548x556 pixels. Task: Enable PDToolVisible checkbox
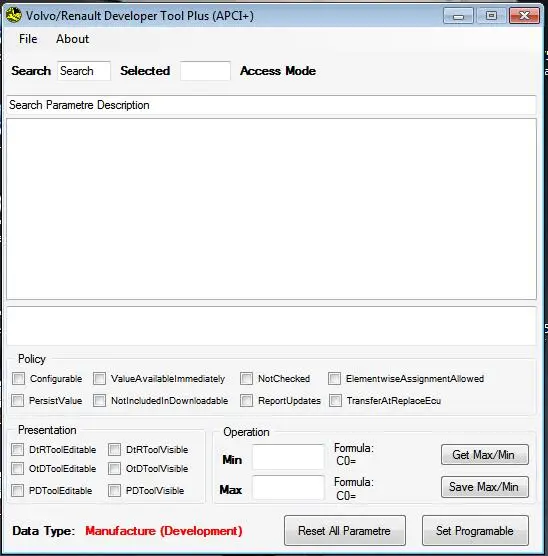(x=114, y=491)
